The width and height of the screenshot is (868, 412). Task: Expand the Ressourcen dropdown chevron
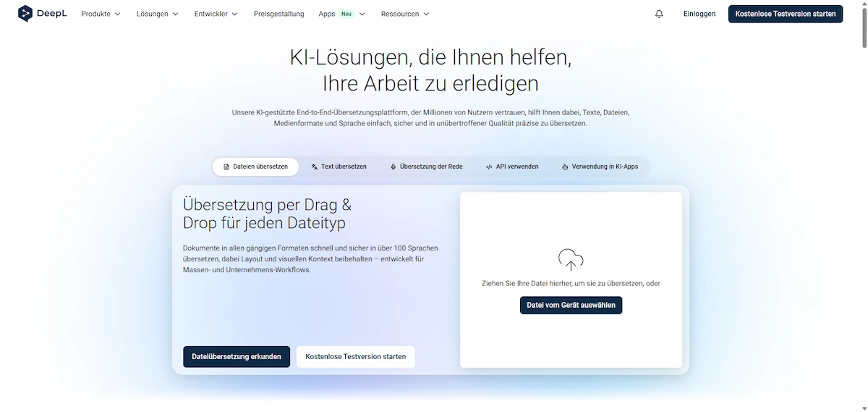tap(426, 14)
